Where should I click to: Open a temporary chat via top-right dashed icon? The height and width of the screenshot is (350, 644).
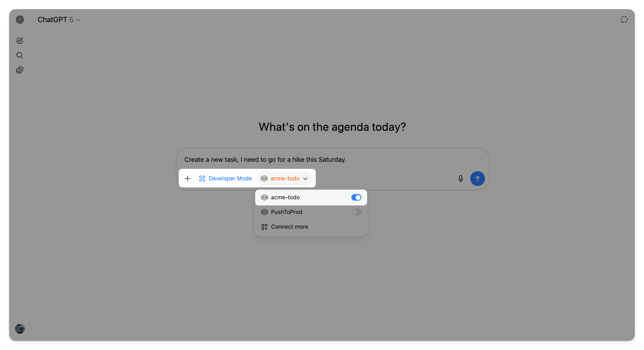tap(624, 20)
